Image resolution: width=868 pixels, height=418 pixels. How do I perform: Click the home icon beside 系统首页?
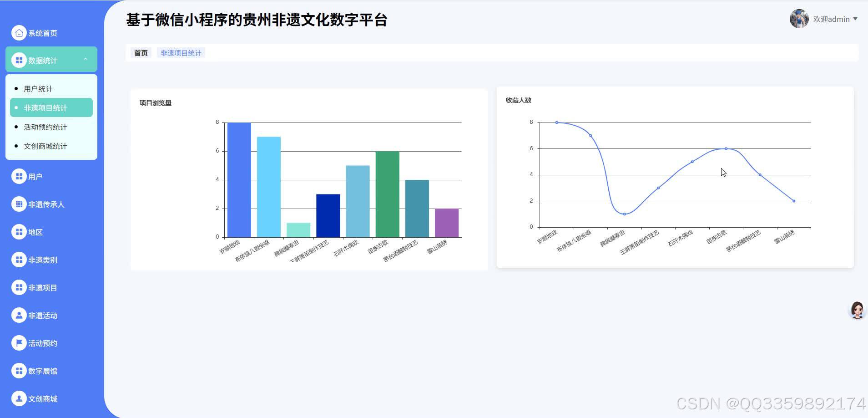click(19, 33)
